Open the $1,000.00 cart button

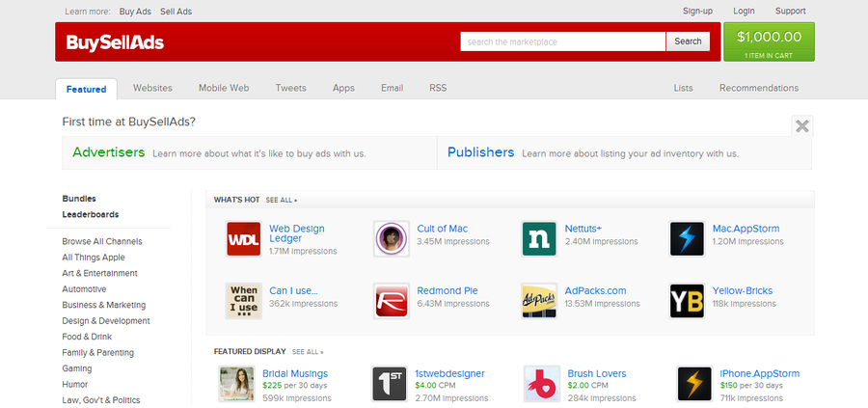tap(768, 42)
